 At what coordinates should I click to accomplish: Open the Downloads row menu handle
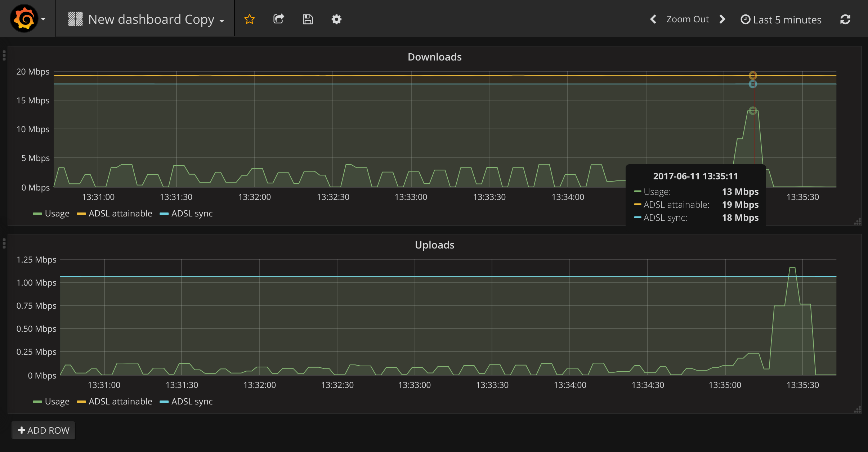(x=4, y=55)
